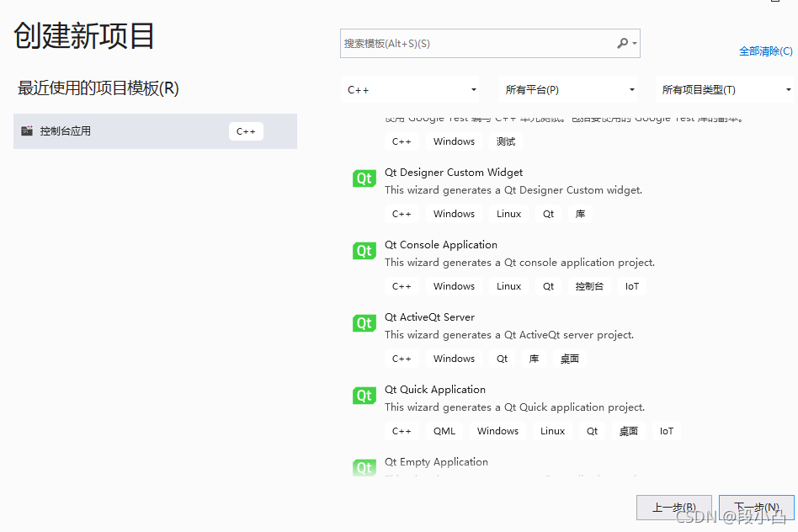Click C++ tag under Qt Quick Application
798x532 pixels.
402,431
